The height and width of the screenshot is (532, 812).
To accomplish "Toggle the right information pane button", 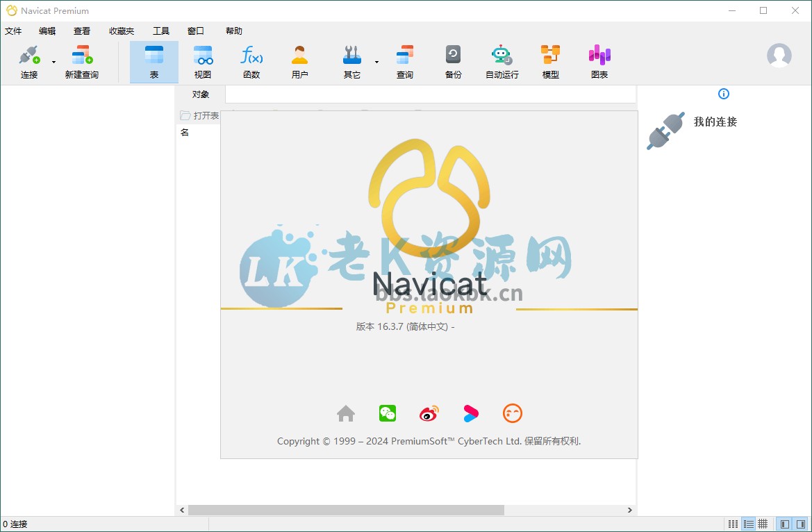I will tap(801, 524).
